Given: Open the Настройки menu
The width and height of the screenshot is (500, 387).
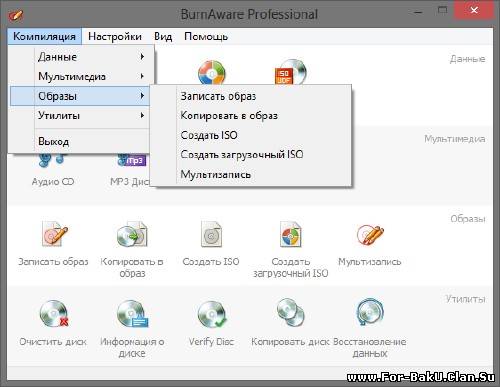Looking at the screenshot, I should pos(115,36).
